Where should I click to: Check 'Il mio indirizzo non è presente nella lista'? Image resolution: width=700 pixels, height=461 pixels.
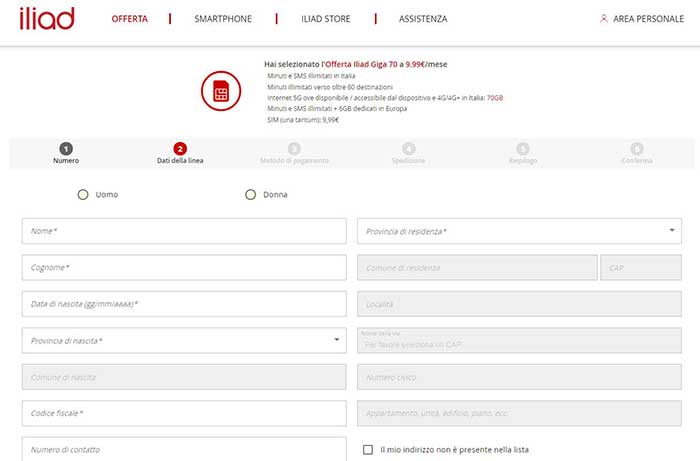pos(368,449)
